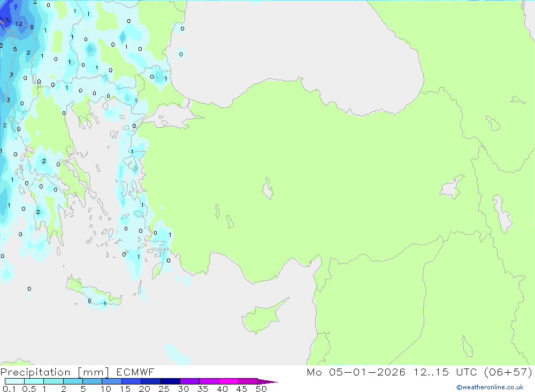
Task: Click the 0.5–1 mm legend color swatch
Action: [34, 381]
